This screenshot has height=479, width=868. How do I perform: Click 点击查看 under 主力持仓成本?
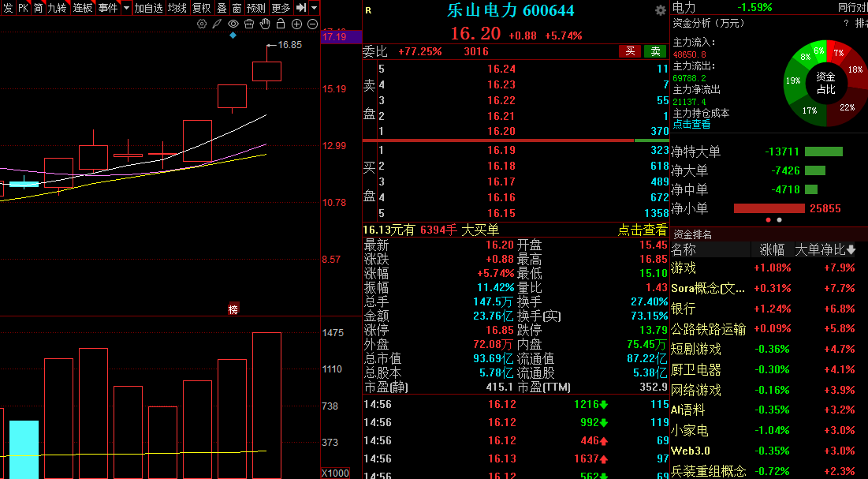(x=692, y=124)
